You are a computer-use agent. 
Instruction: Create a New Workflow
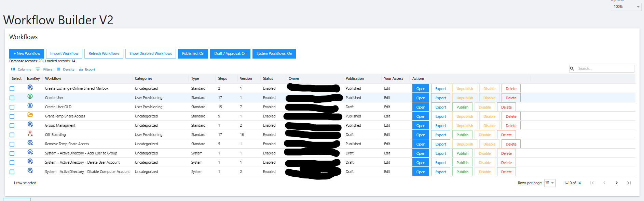pyautogui.click(x=27, y=54)
